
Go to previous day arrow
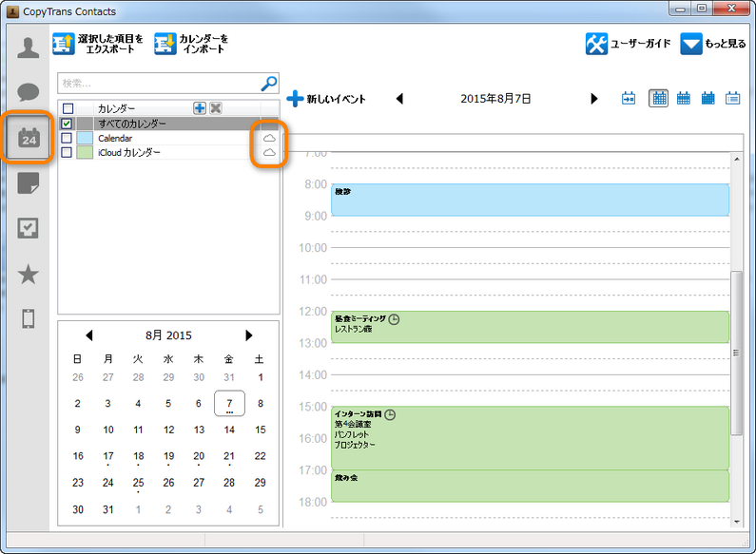click(399, 99)
